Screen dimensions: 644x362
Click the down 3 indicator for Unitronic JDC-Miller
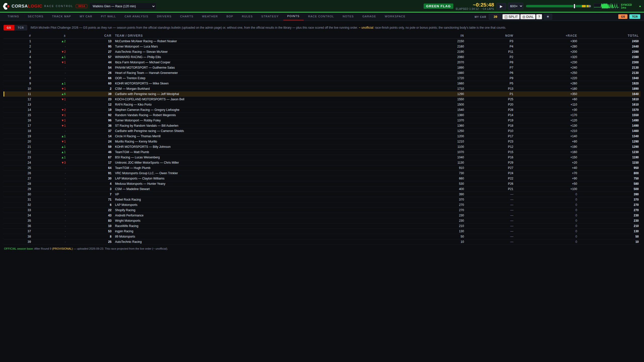point(64,163)
